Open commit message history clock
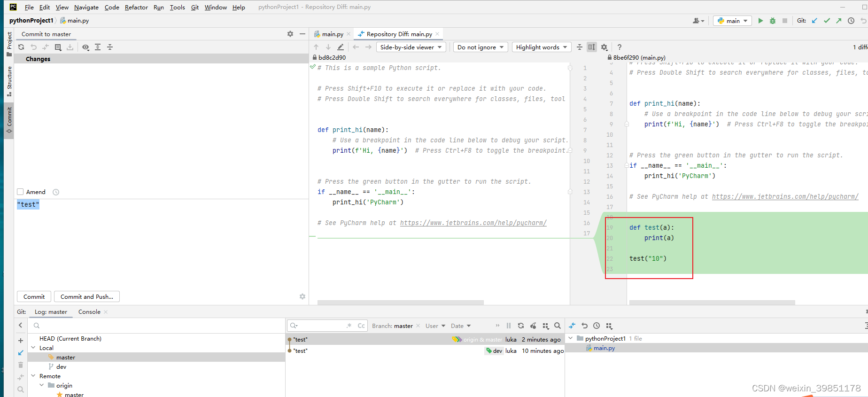 (56, 192)
